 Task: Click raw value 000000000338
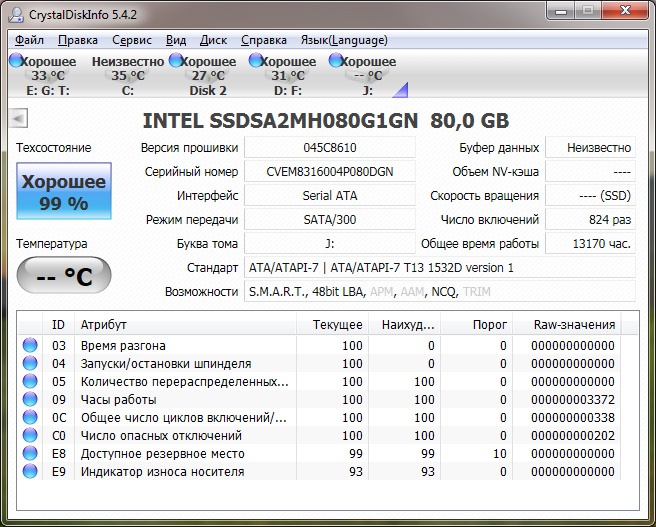(x=573, y=417)
